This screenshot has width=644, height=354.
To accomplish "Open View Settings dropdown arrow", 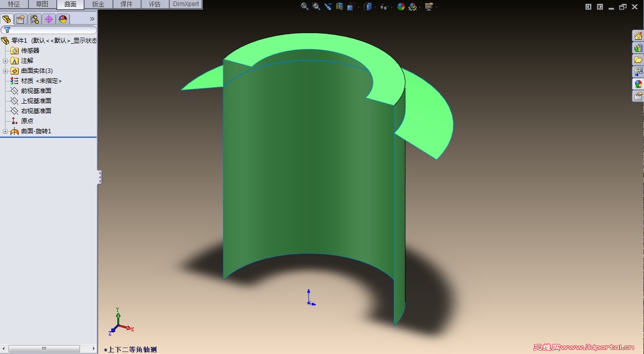I will (435, 7).
